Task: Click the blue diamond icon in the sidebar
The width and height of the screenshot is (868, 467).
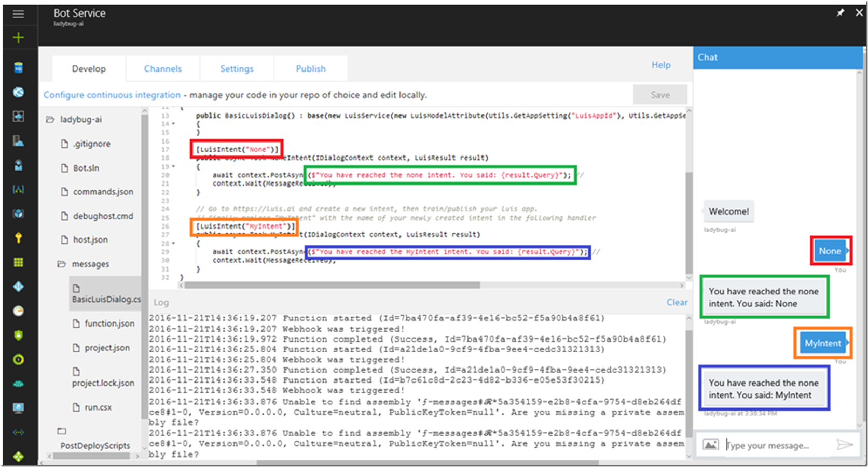Action: tap(18, 286)
